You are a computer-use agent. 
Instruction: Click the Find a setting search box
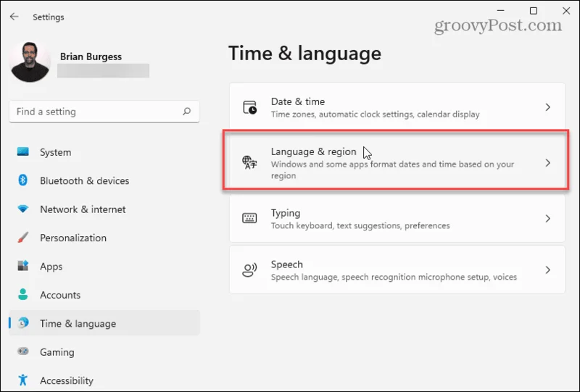(x=104, y=112)
